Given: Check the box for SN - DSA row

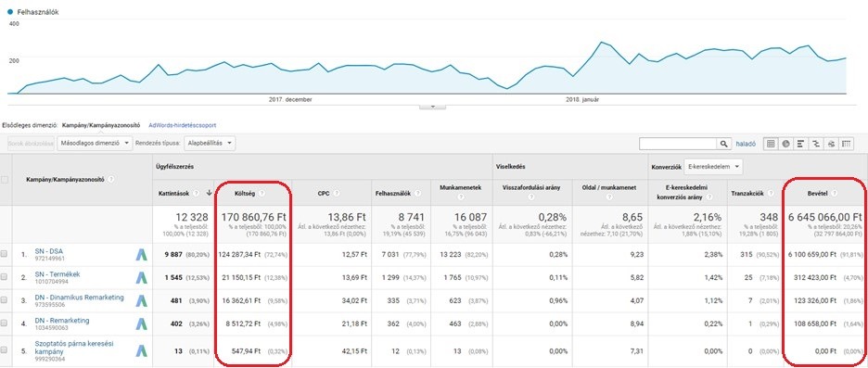Looking at the screenshot, I should (5, 255).
